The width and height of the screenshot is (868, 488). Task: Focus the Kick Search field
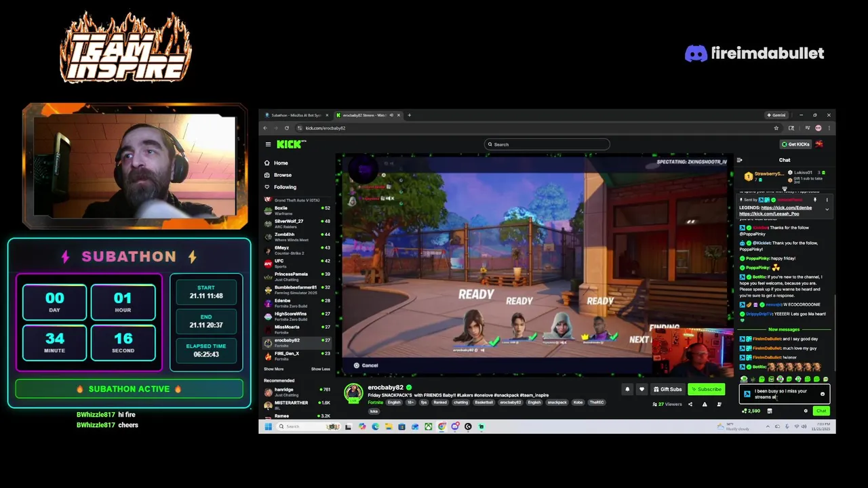(547, 144)
